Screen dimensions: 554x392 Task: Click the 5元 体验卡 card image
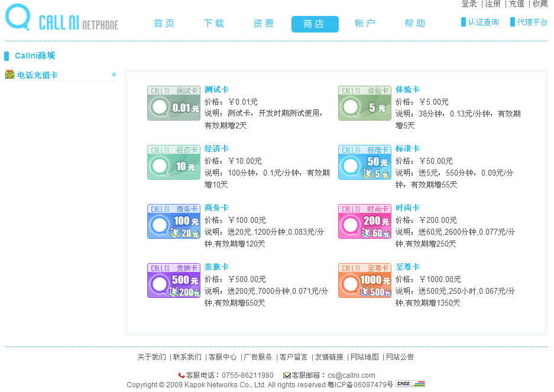coord(365,103)
